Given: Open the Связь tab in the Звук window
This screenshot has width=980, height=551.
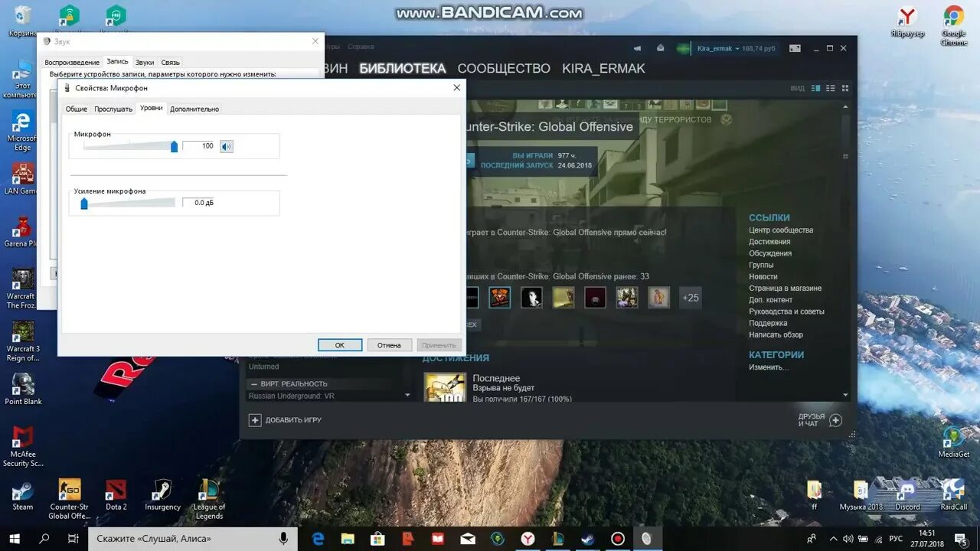Looking at the screenshot, I should pos(170,63).
